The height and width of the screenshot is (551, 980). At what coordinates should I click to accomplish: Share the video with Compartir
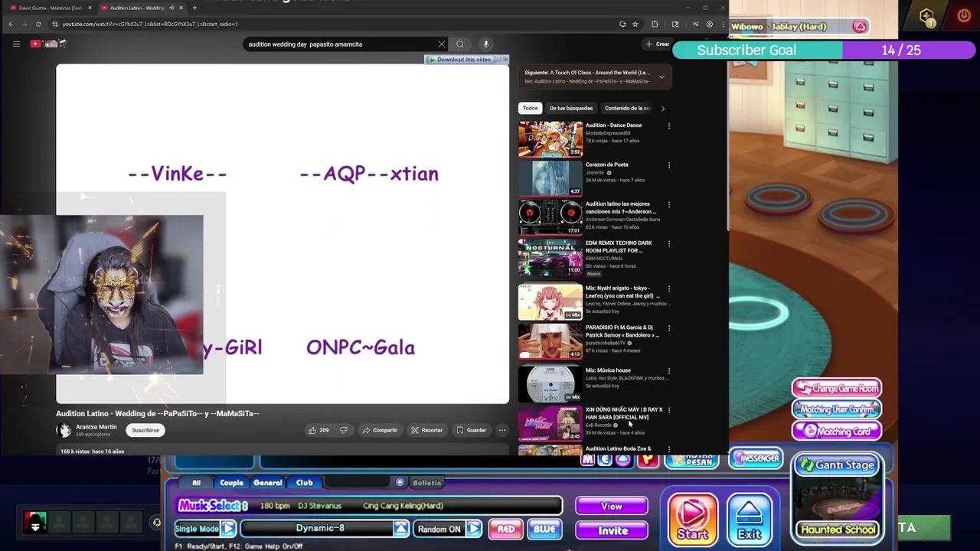(x=379, y=430)
